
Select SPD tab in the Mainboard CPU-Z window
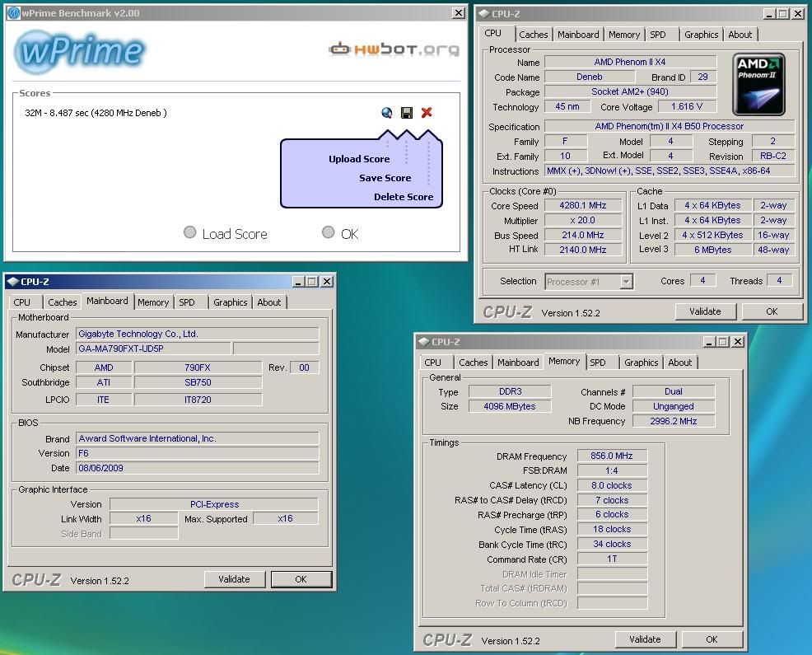pos(187,302)
